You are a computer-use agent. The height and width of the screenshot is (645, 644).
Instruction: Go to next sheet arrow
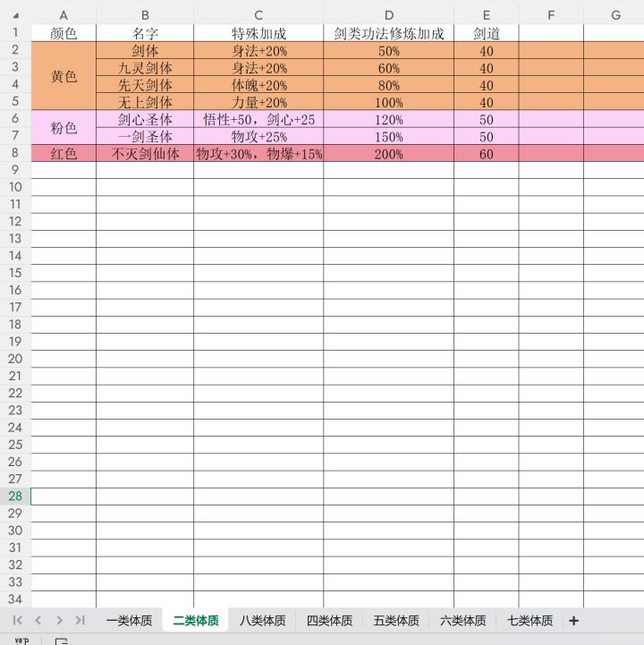60,620
